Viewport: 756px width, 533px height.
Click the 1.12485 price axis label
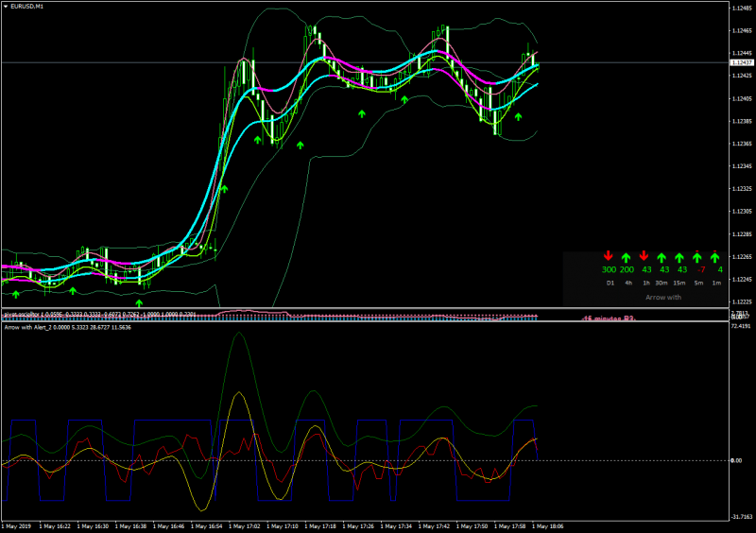click(x=742, y=9)
